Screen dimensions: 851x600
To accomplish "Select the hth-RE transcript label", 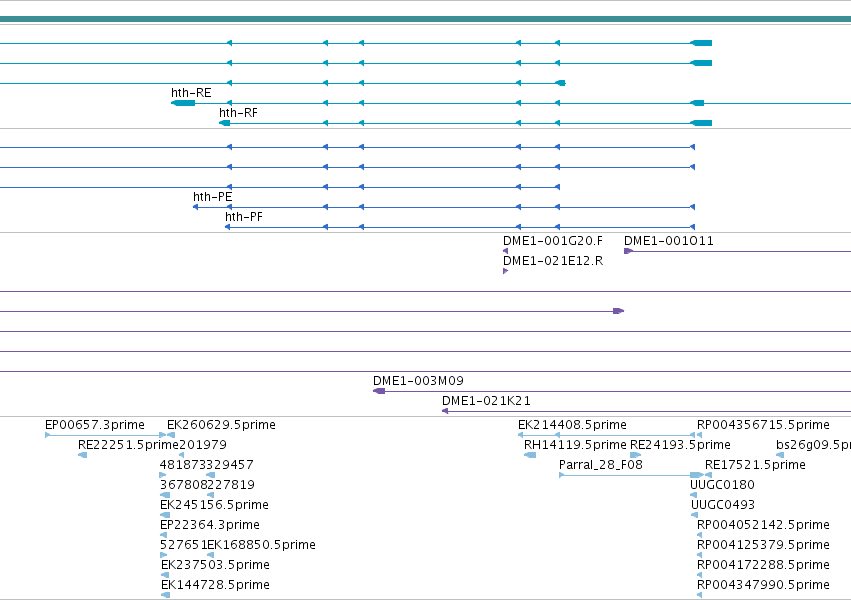I will (191, 93).
